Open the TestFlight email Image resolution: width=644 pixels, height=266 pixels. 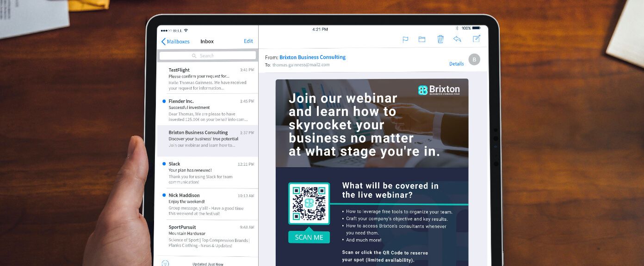point(207,79)
